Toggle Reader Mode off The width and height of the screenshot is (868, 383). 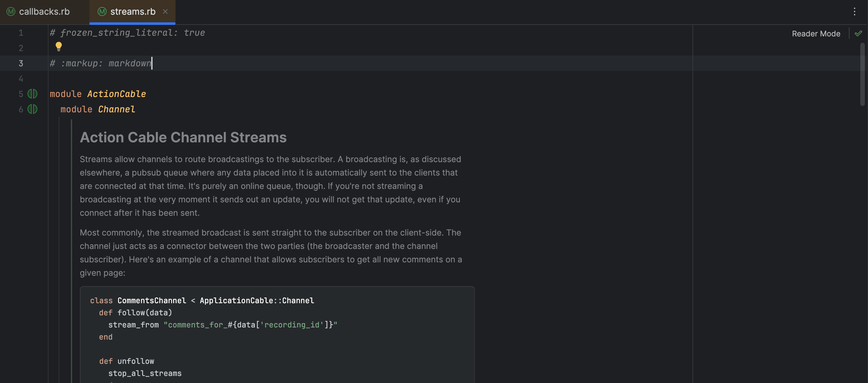pos(815,34)
